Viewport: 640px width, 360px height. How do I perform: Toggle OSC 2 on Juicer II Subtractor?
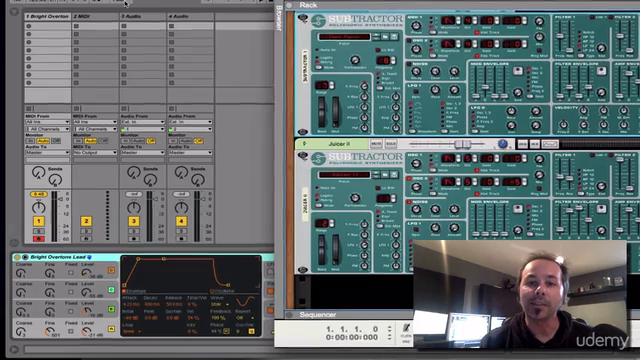(409, 179)
